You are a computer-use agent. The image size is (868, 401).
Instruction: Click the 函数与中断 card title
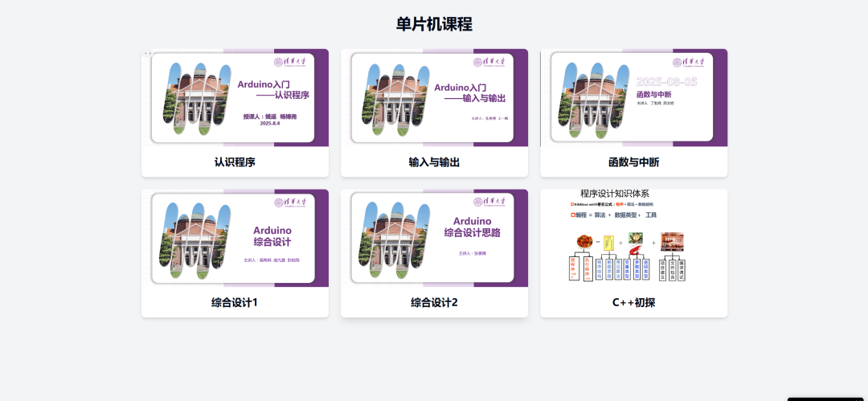pos(634,162)
